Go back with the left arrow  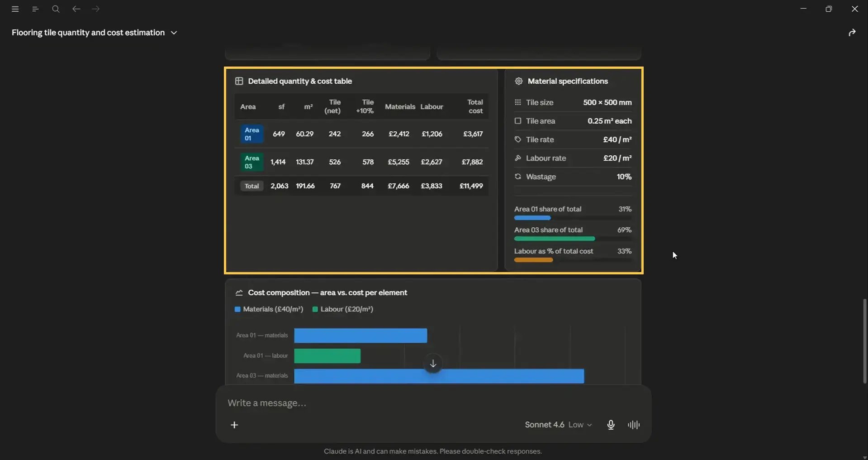pyautogui.click(x=76, y=9)
